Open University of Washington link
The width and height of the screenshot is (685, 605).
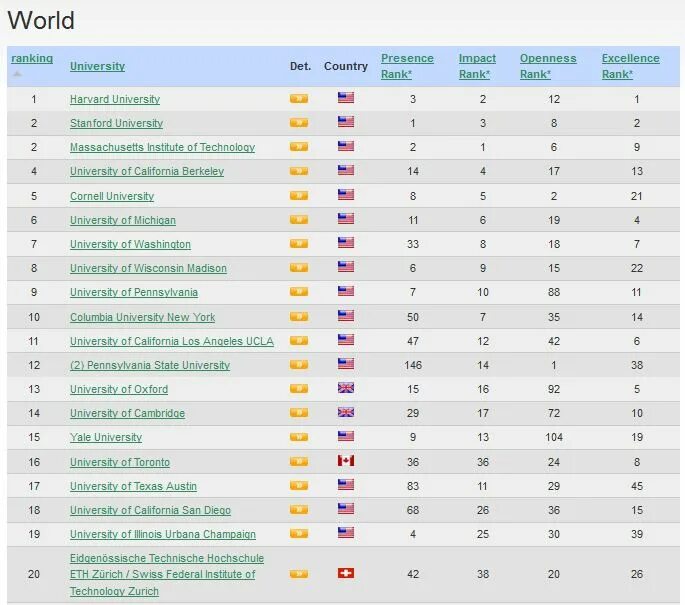[130, 244]
